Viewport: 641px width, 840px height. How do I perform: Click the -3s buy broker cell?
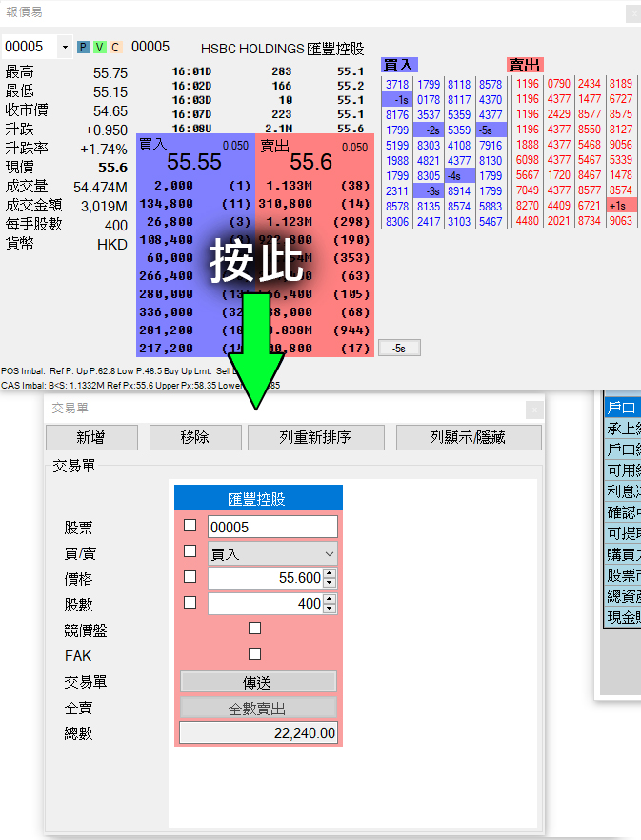coord(429,191)
